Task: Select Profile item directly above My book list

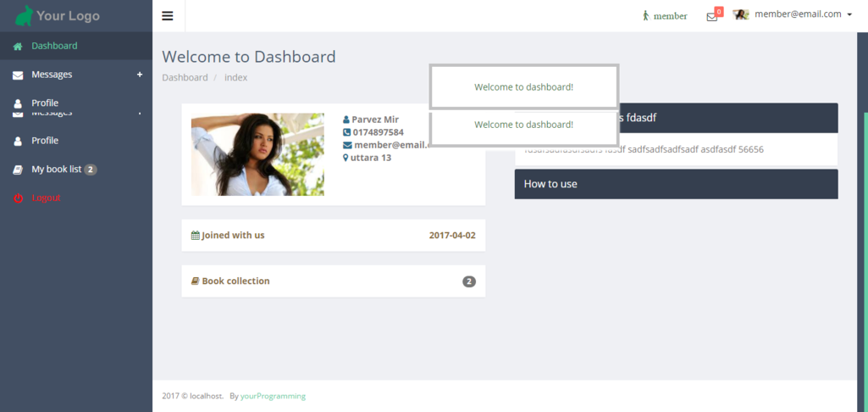Action: coord(45,141)
